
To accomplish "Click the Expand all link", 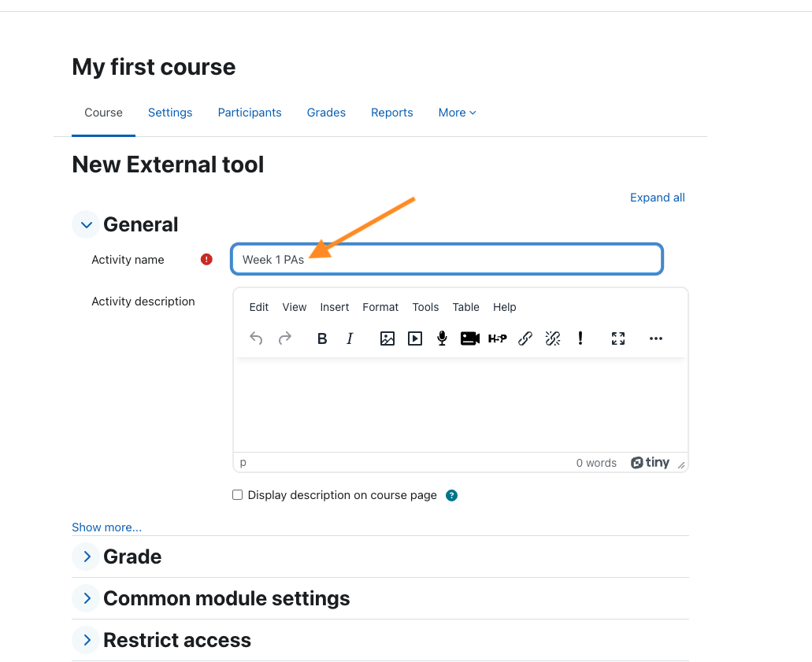I will (657, 198).
